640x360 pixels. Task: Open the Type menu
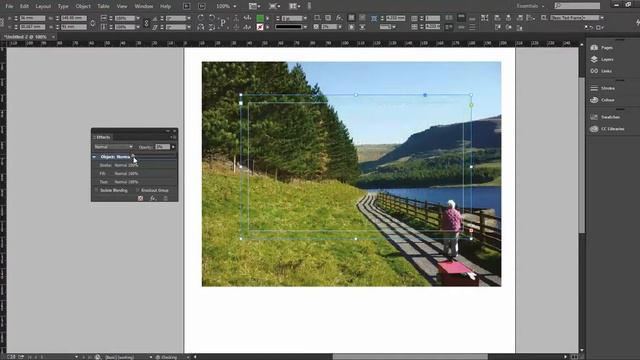tap(63, 6)
